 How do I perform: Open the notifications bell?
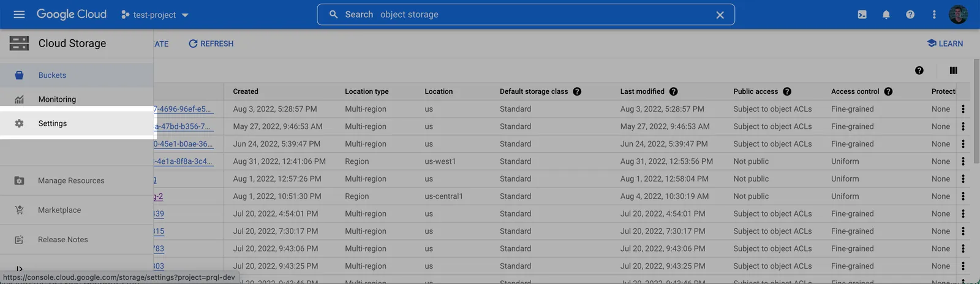click(886, 14)
